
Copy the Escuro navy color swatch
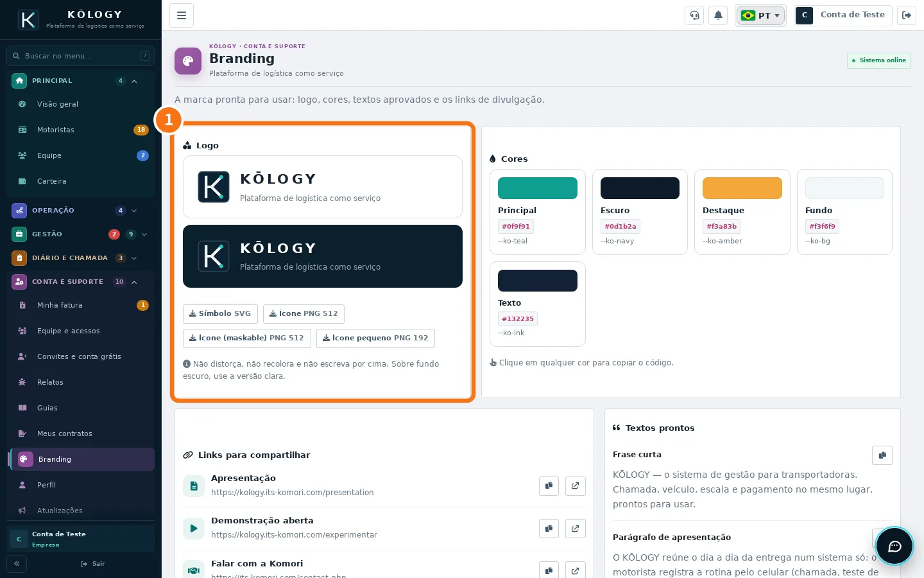[640, 212]
